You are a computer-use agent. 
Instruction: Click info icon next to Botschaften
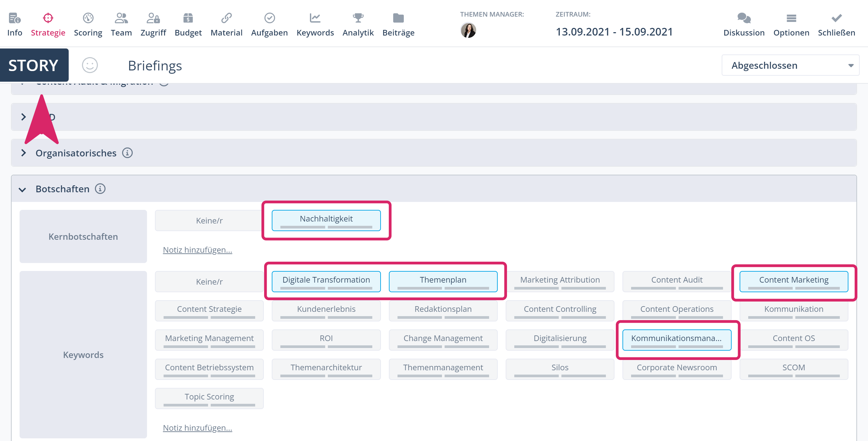[100, 189]
